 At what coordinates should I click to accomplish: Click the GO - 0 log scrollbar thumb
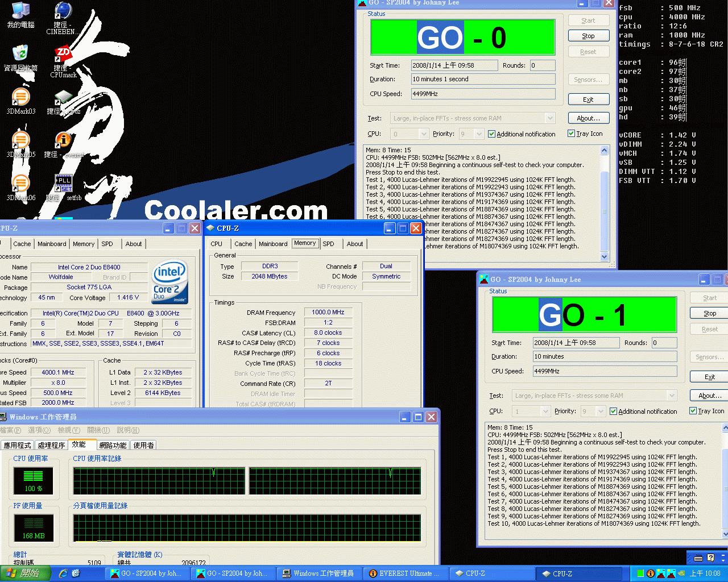click(x=605, y=210)
